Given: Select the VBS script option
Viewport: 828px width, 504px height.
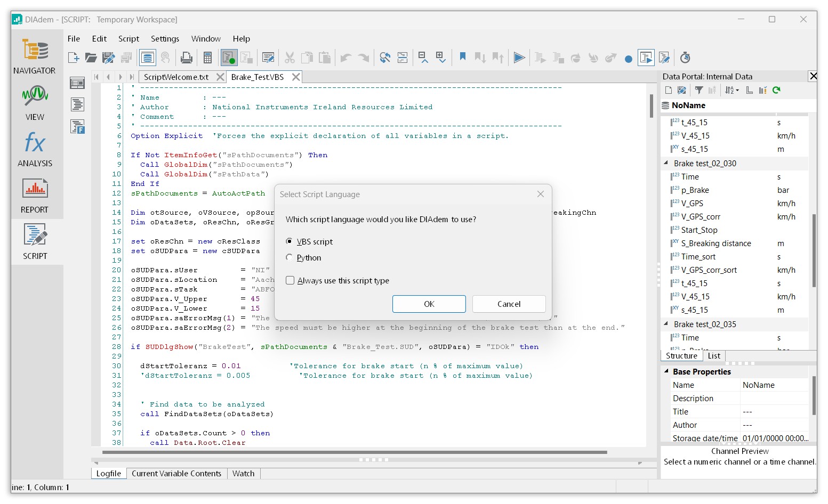Looking at the screenshot, I should coord(290,241).
